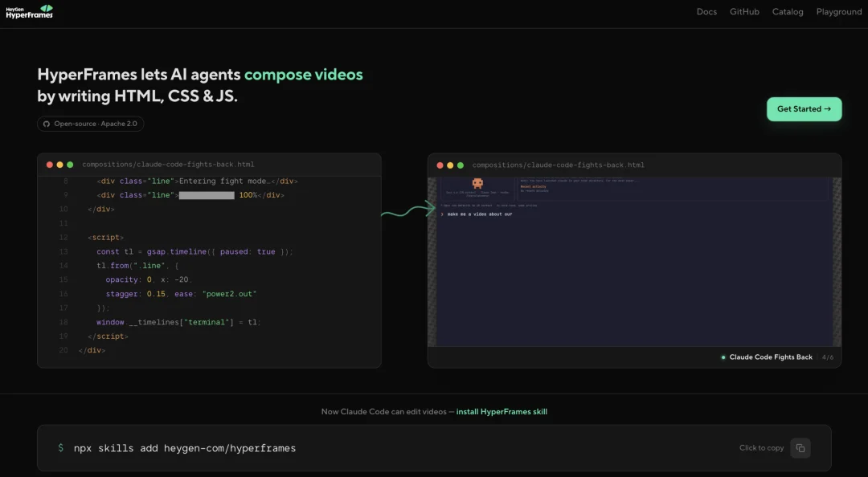The height and width of the screenshot is (477, 868).
Task: Click the copy icon beside the npx command
Action: (800, 448)
